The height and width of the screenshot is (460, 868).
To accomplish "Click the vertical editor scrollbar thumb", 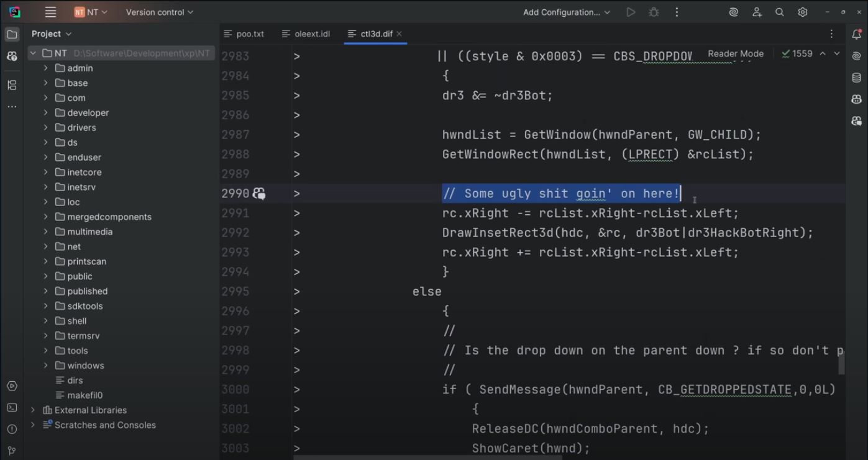I will (841, 364).
